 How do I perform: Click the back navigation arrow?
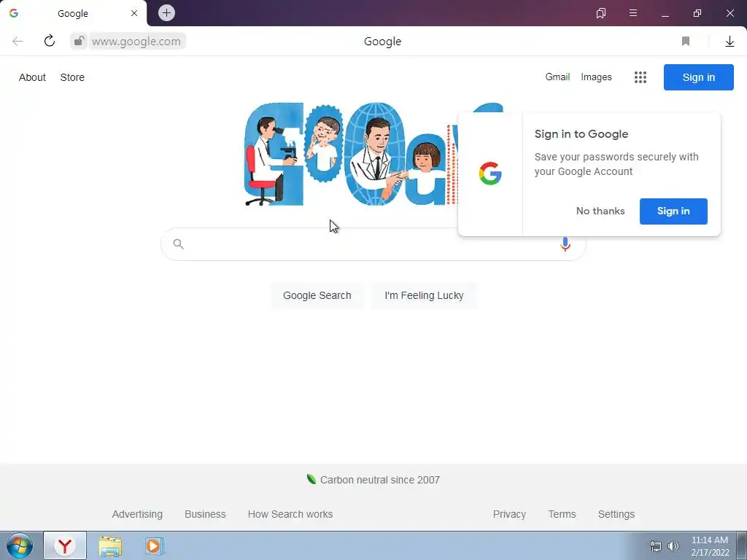point(18,42)
